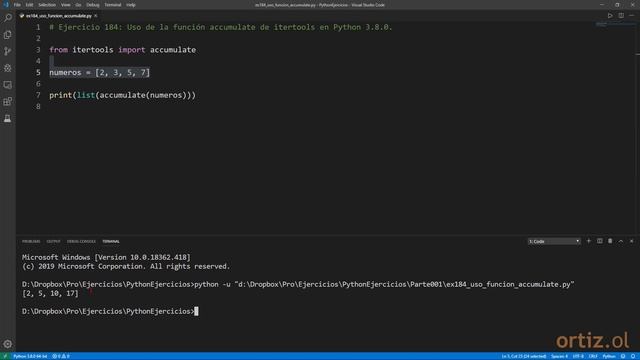
Task: Select Python language mode in status bar
Action: pyautogui.click(x=609, y=356)
